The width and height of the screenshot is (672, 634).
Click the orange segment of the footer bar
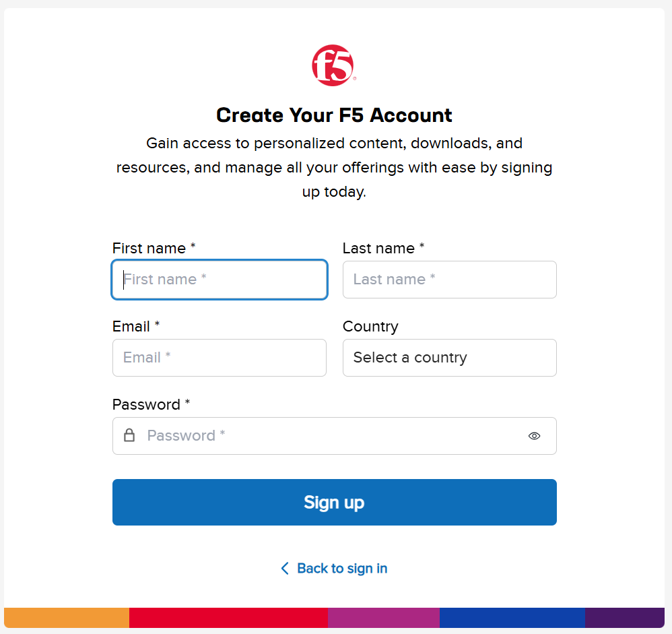[x=67, y=618]
